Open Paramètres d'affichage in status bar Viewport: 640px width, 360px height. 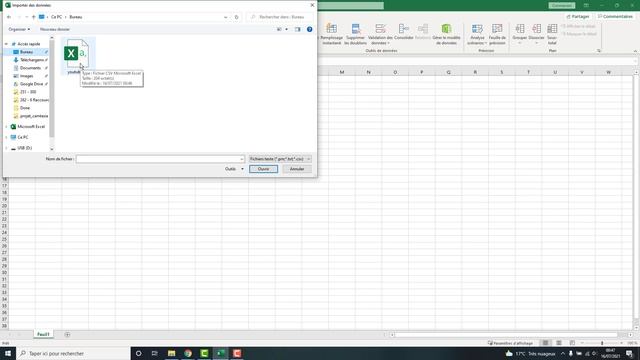click(x=510, y=343)
